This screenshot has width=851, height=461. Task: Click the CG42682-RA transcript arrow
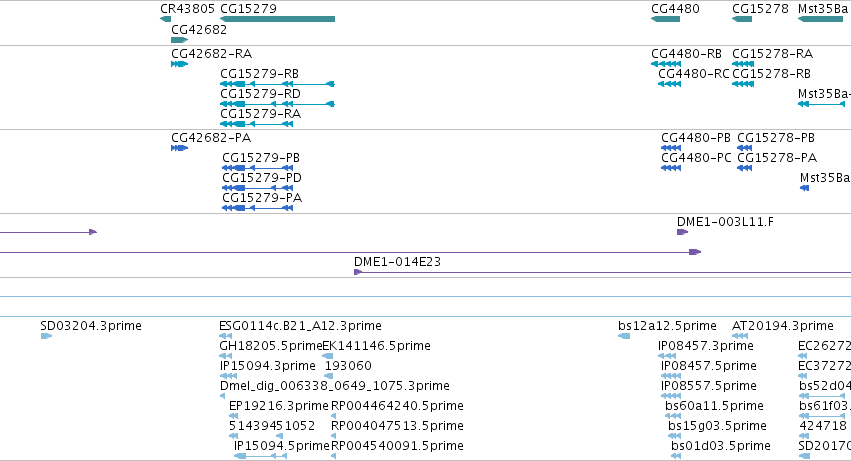coord(180,64)
